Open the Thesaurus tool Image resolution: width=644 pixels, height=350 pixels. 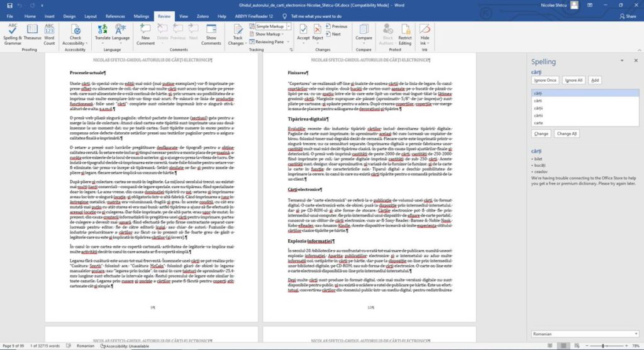coord(32,32)
